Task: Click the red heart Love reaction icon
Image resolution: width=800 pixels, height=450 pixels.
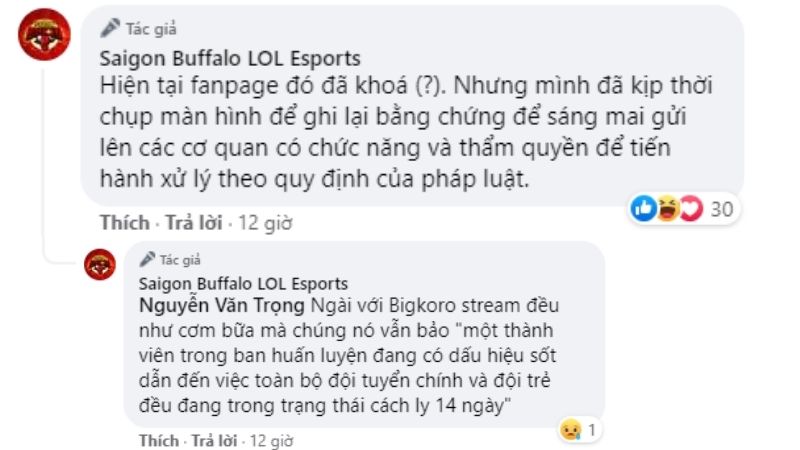Action: (x=691, y=208)
